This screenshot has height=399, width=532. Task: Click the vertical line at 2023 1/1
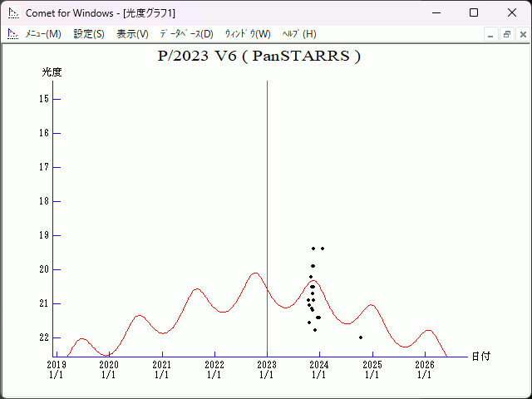267,208
